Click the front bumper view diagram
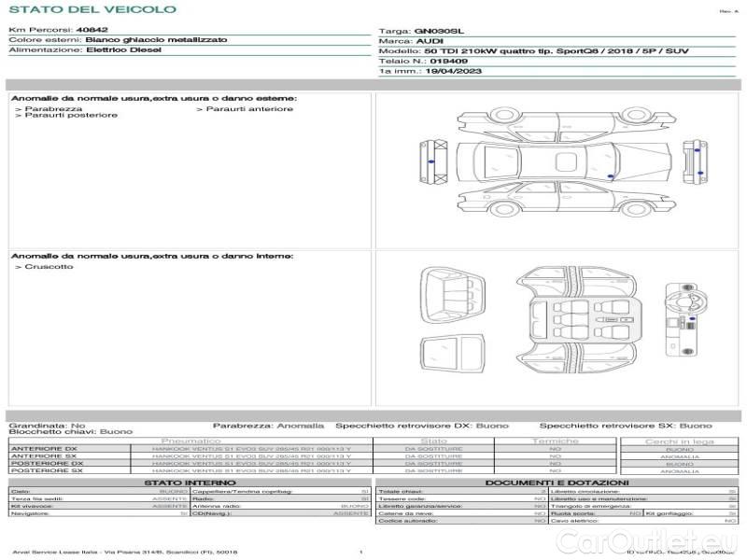Viewport: 747px width, 560px height. pos(433,162)
